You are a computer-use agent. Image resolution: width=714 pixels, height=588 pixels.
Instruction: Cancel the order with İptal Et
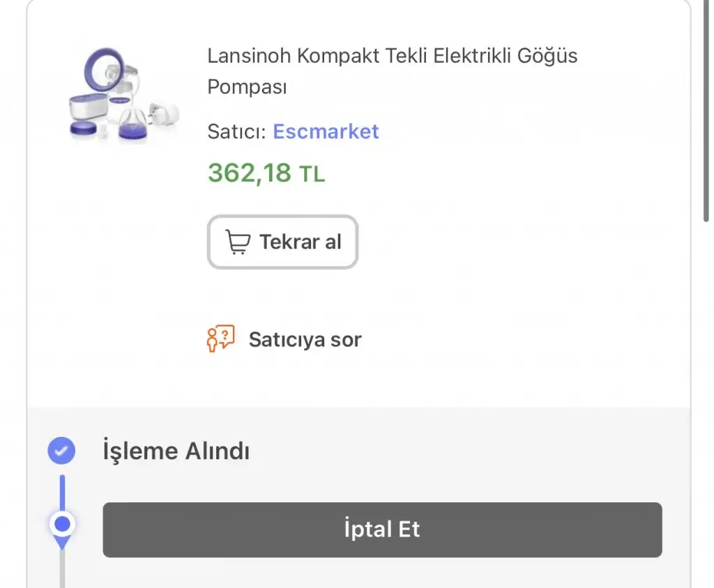coord(382,529)
